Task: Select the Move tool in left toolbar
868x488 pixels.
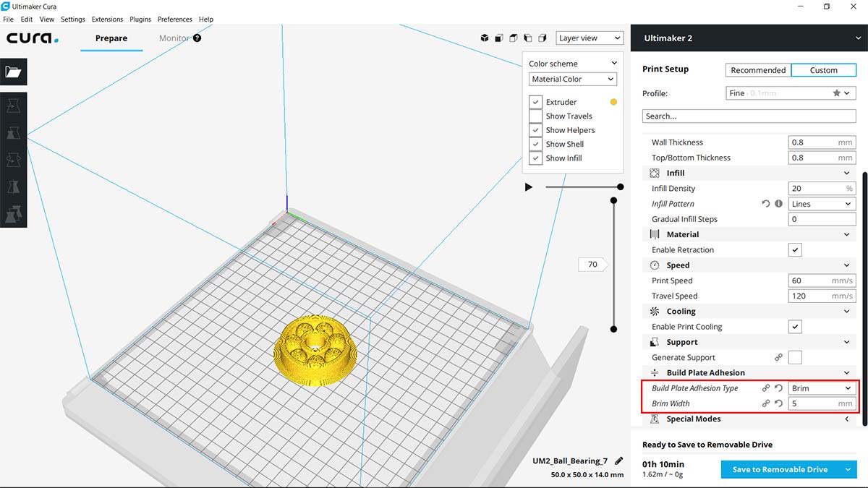Action: [x=14, y=106]
